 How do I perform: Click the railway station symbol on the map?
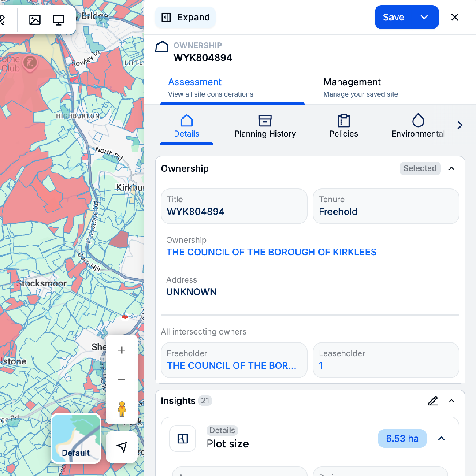click(x=125, y=317)
